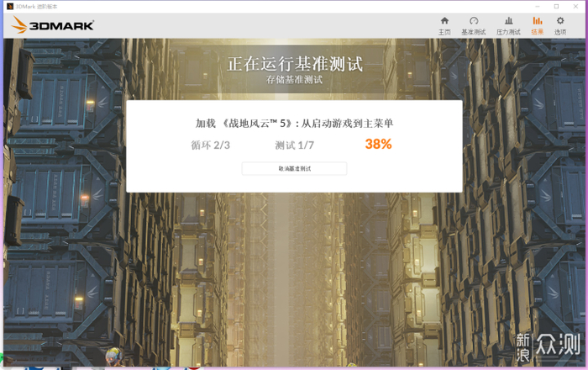Select the 主页 label in navigation bar

coord(444,32)
